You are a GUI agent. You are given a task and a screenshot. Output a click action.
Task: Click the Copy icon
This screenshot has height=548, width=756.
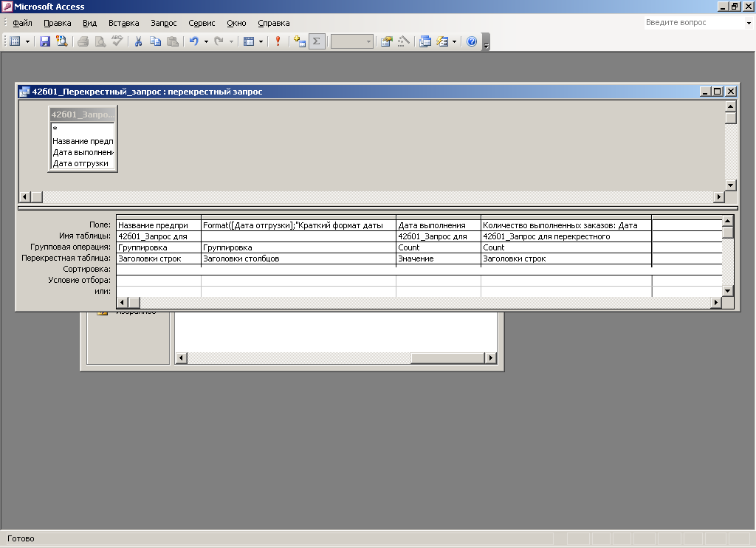coord(155,41)
